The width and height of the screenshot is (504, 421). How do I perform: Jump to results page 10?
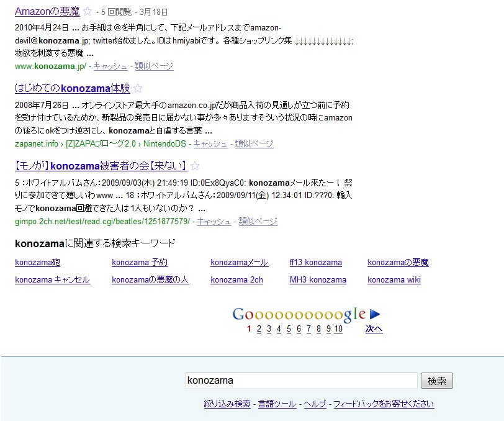click(338, 329)
